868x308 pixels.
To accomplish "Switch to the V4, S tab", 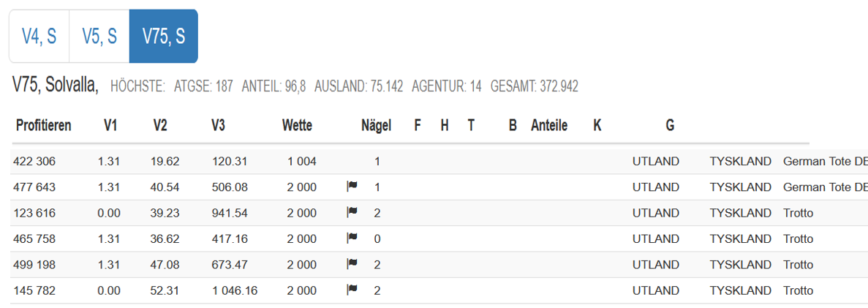I will coord(39,36).
